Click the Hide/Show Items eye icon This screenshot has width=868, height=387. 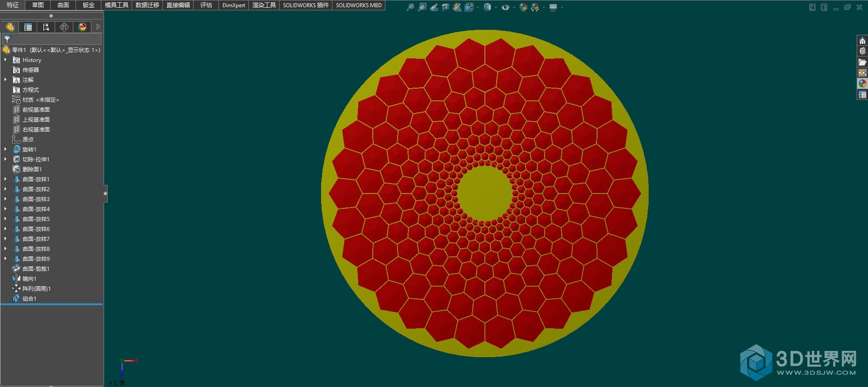[506, 7]
